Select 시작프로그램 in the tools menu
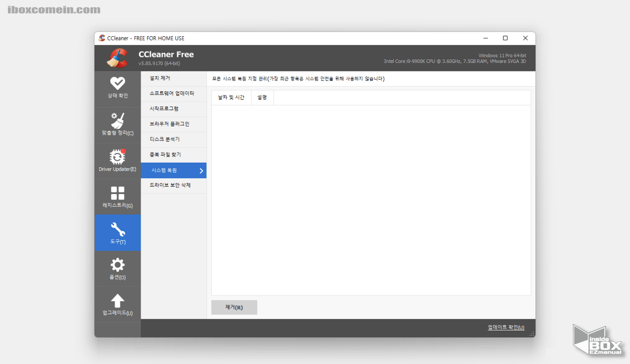 166,109
